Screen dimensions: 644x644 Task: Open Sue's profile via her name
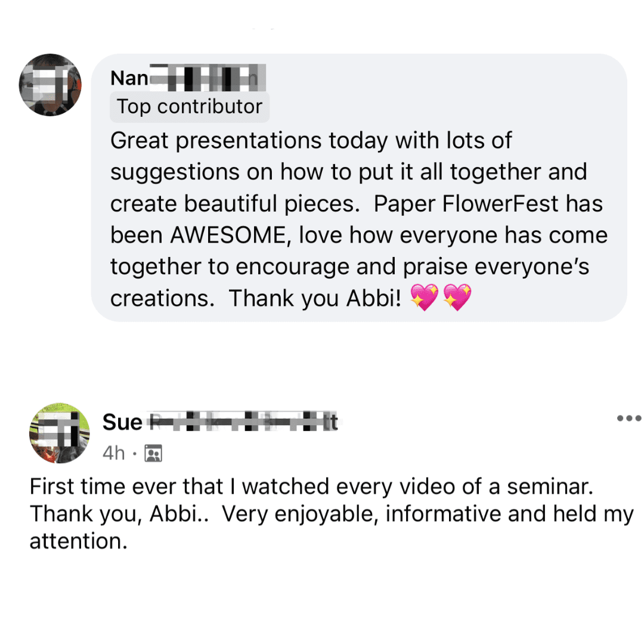pyautogui.click(x=221, y=422)
